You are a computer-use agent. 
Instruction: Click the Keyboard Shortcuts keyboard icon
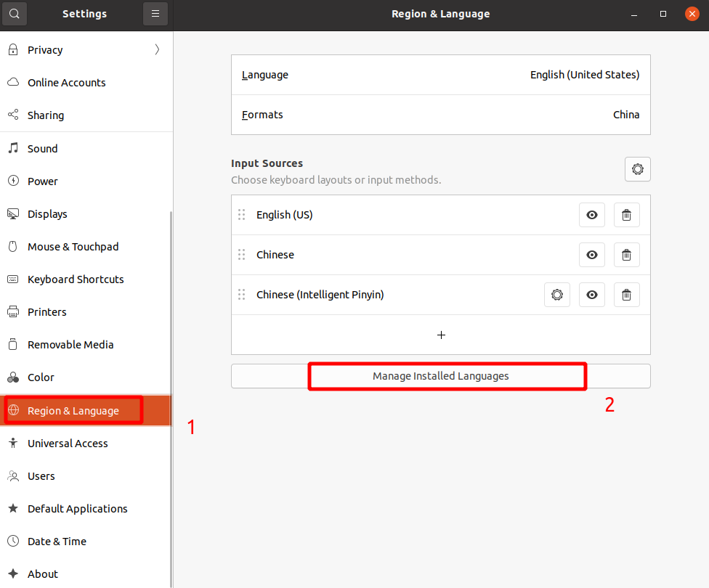coord(13,279)
